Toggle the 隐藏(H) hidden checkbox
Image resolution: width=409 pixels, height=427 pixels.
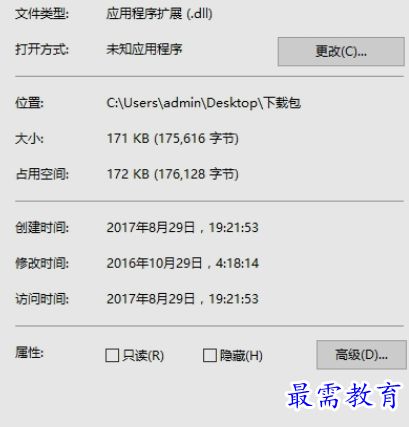click(x=210, y=355)
